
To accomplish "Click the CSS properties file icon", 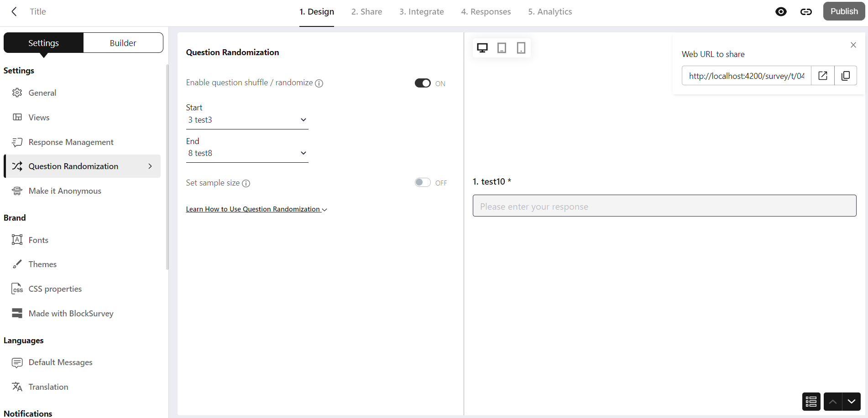I will (x=17, y=289).
